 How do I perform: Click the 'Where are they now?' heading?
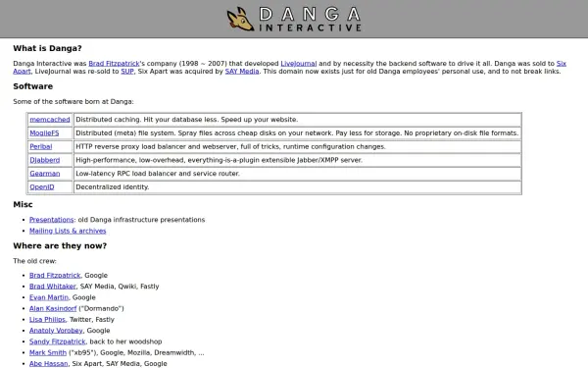coord(60,246)
